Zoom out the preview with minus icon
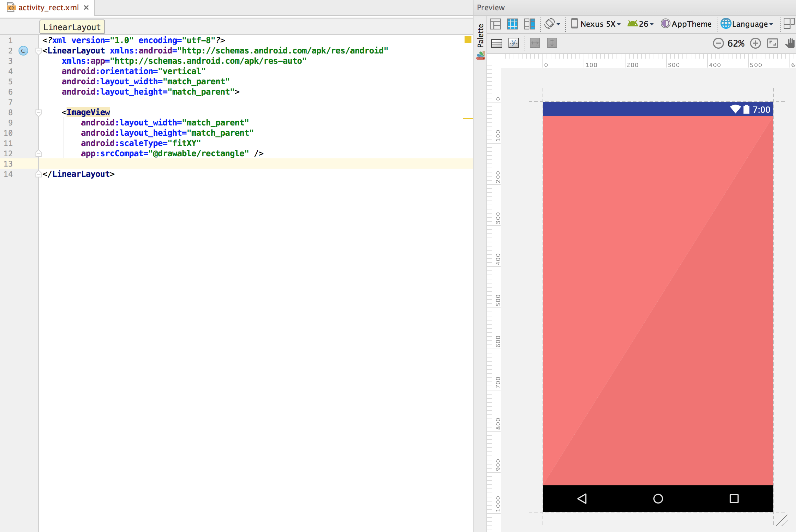Screen dimensions: 796x532 point(719,44)
